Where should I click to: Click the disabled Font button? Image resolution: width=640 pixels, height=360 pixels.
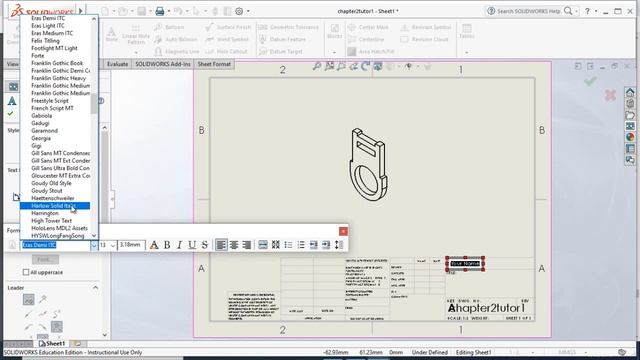pos(45,260)
